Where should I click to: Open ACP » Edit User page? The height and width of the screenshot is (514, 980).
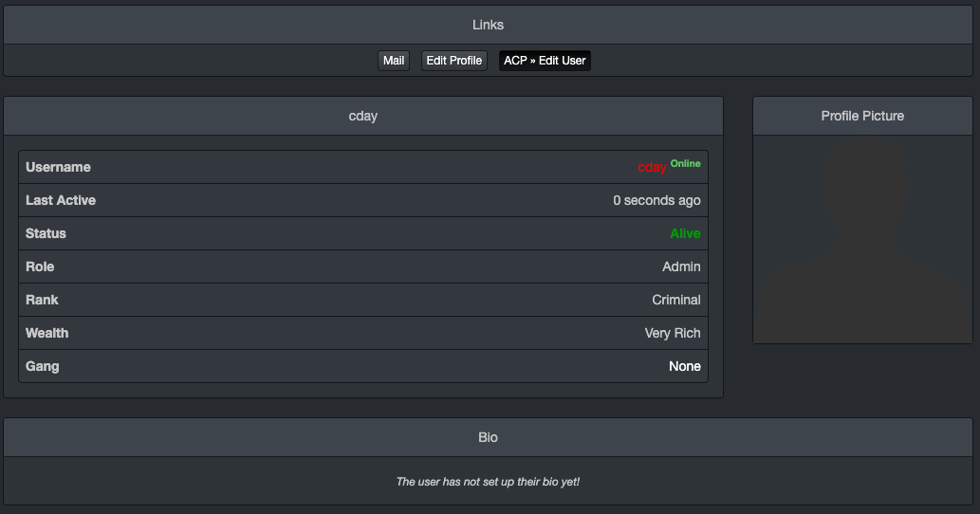point(545,61)
